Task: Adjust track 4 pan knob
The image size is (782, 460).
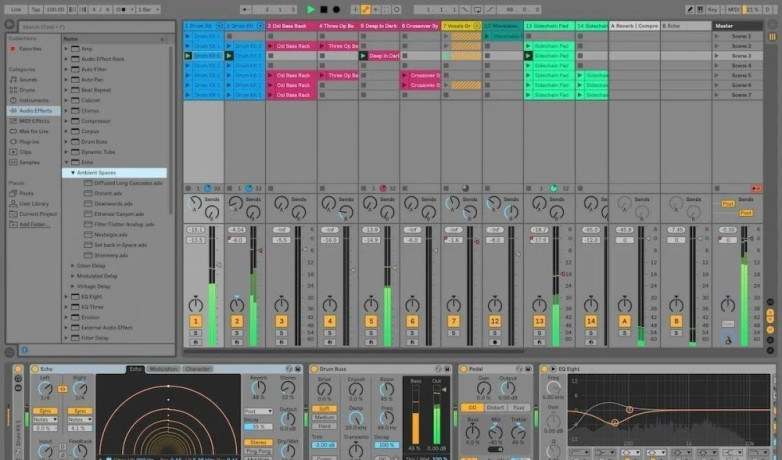Action: tap(330, 304)
